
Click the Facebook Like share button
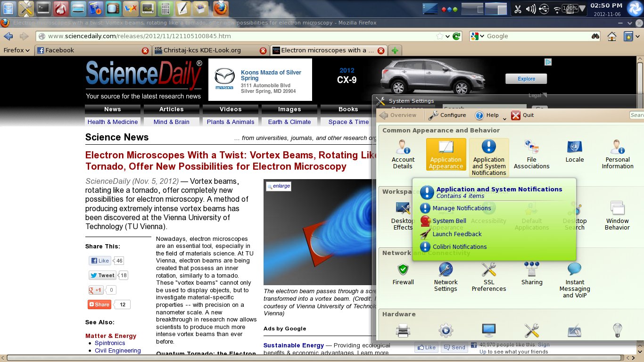tap(100, 261)
